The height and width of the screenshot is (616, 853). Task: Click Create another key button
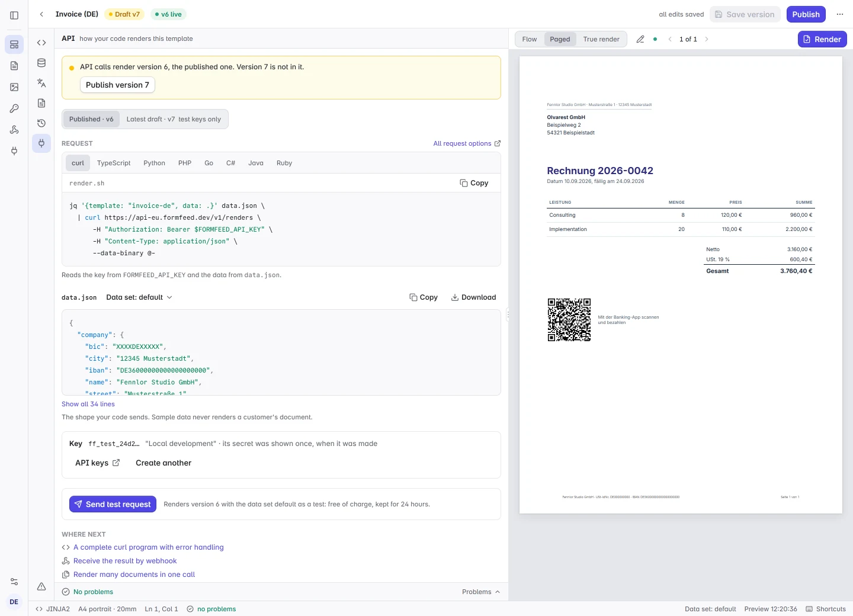click(163, 463)
